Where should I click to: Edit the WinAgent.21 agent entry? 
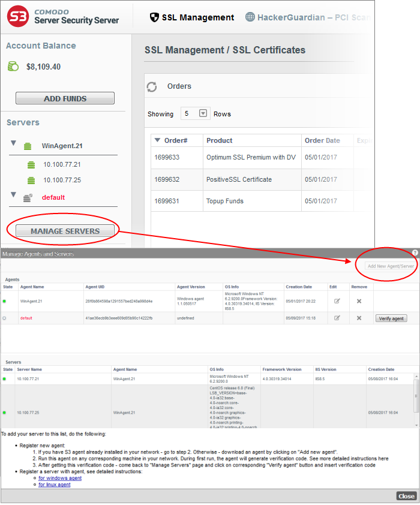(337, 301)
